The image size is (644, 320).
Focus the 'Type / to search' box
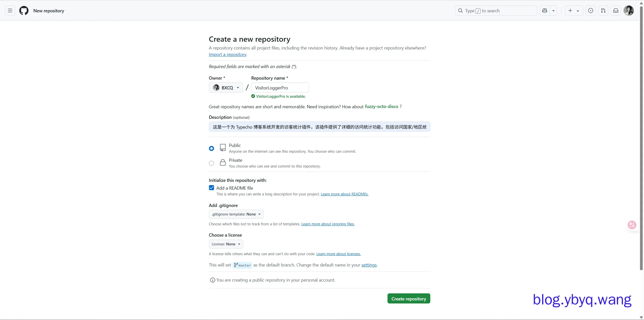pyautogui.click(x=496, y=11)
